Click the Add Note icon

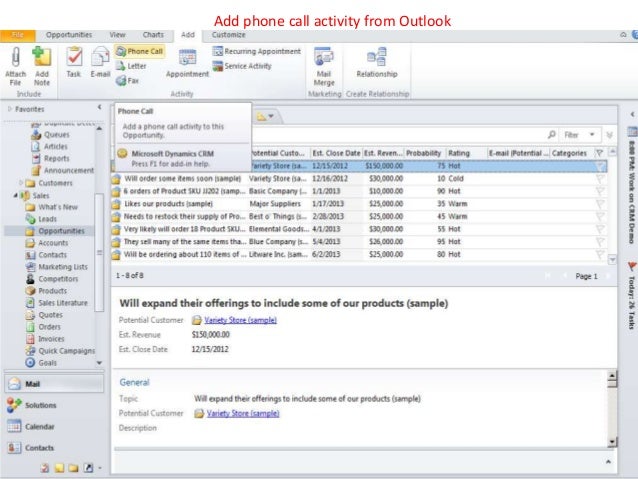point(42,57)
